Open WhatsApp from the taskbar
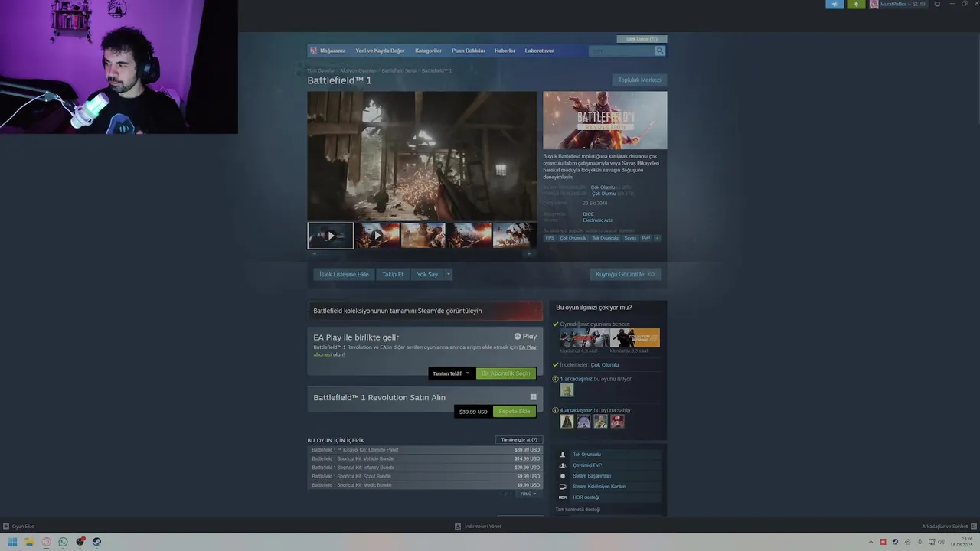980x551 pixels. point(63,542)
